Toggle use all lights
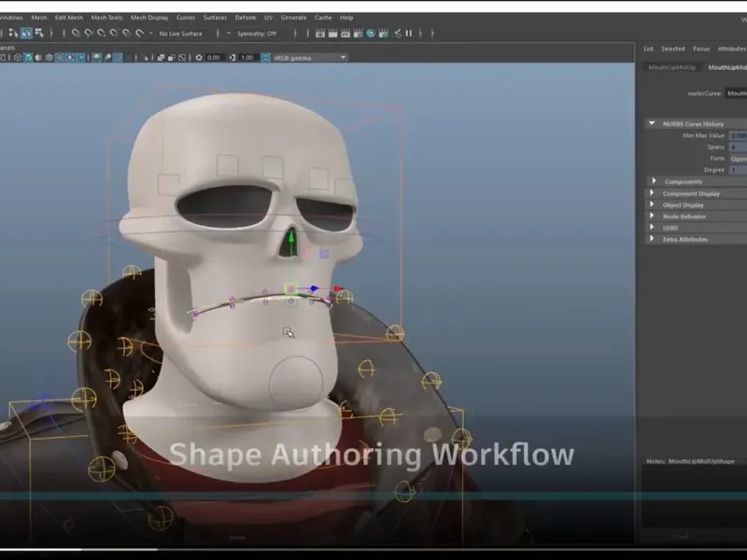The width and height of the screenshot is (747, 560). point(70,58)
